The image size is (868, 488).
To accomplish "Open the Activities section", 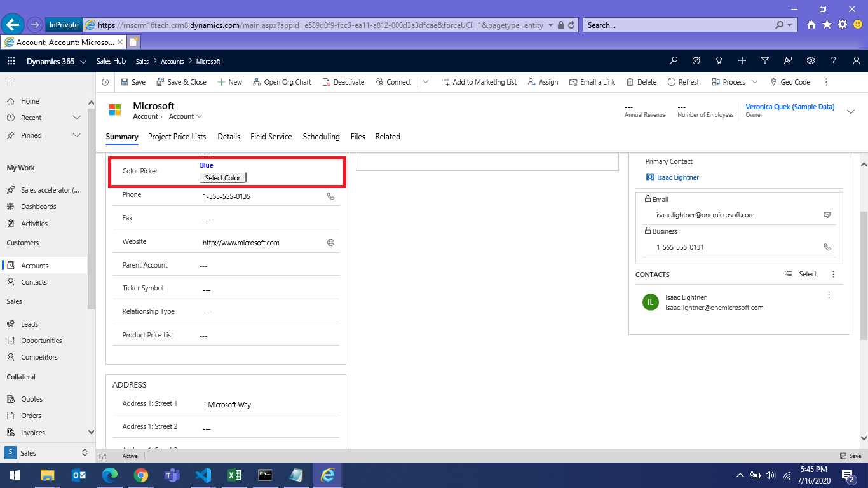I will point(35,223).
